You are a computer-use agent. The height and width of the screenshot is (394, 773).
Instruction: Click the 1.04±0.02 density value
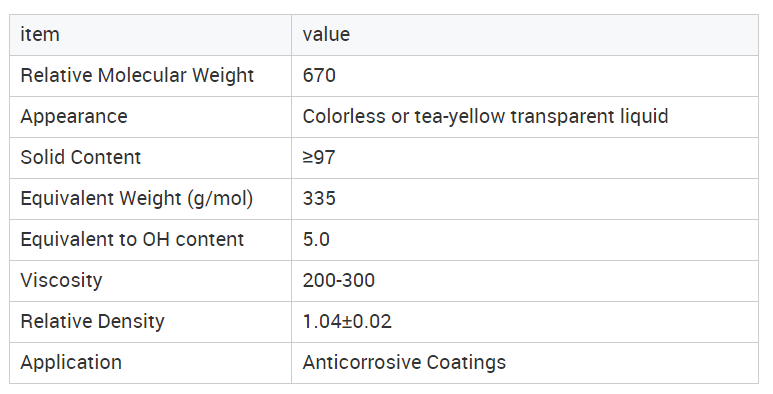pyautogui.click(x=347, y=322)
